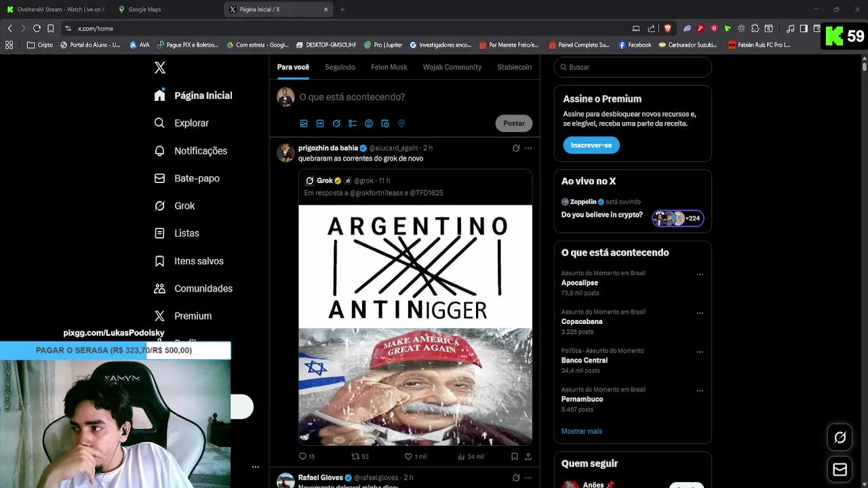Close the Página Inicial / X tab
This screenshot has height=488, width=868.
325,9
